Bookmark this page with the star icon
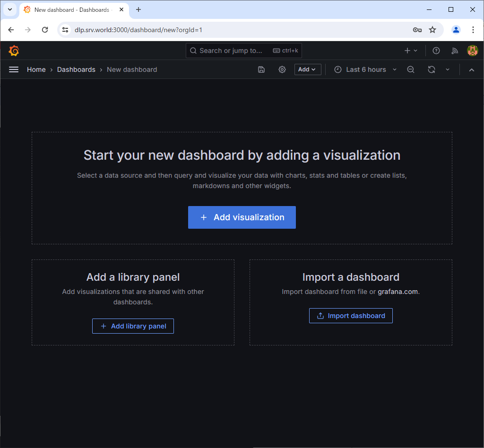This screenshot has height=448, width=484. point(432,30)
